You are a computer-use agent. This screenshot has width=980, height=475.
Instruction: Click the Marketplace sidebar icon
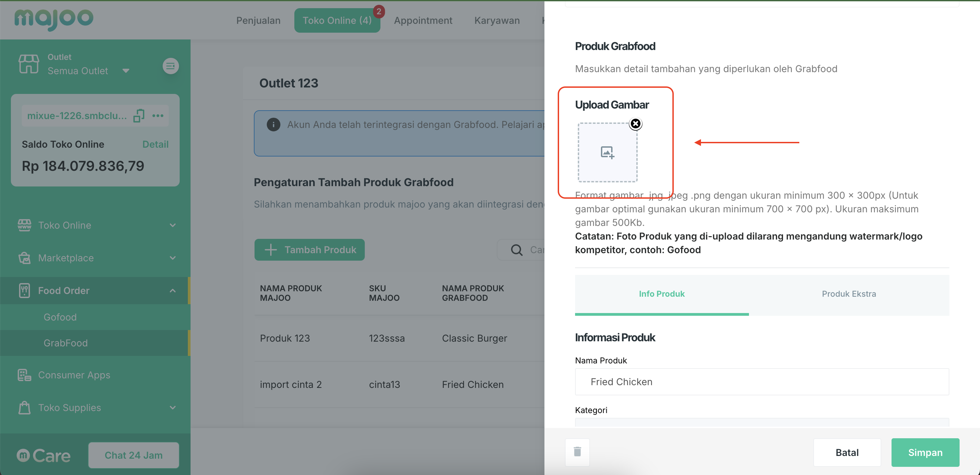coord(25,258)
